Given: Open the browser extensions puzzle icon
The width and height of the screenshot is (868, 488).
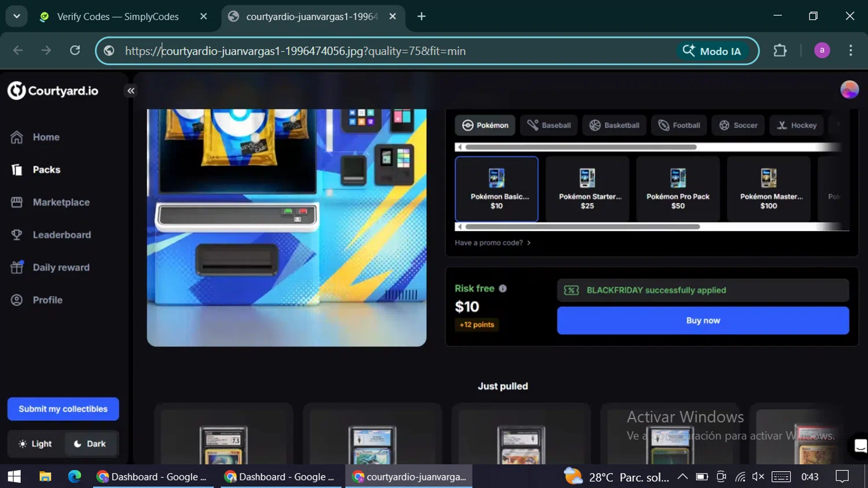Looking at the screenshot, I should [x=780, y=51].
